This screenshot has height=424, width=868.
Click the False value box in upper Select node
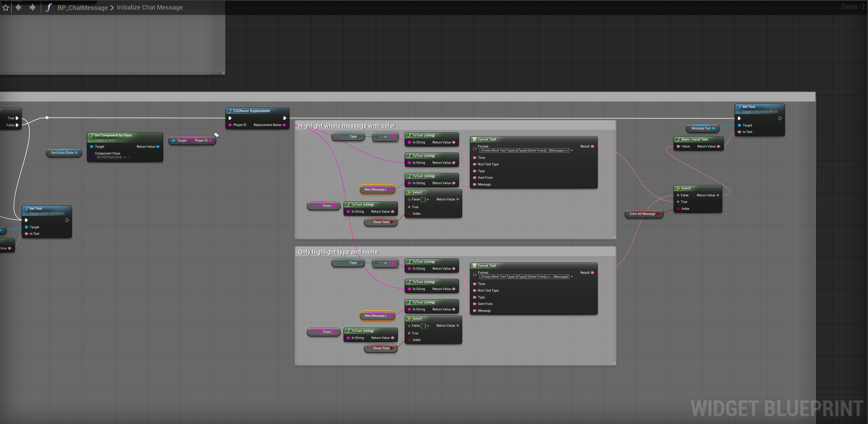423,200
